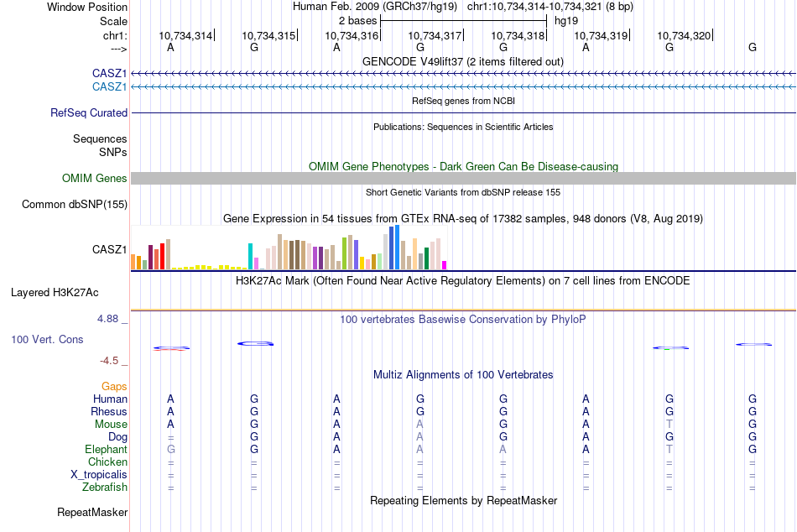The height and width of the screenshot is (532, 797).
Task: Open Short Genetic Variants from dbSNP title
Action: click(x=463, y=192)
